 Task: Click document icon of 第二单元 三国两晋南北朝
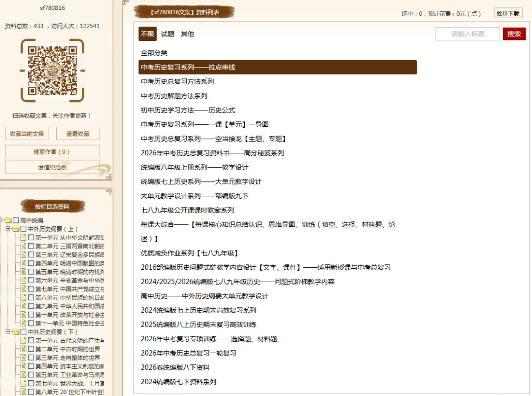click(x=24, y=246)
